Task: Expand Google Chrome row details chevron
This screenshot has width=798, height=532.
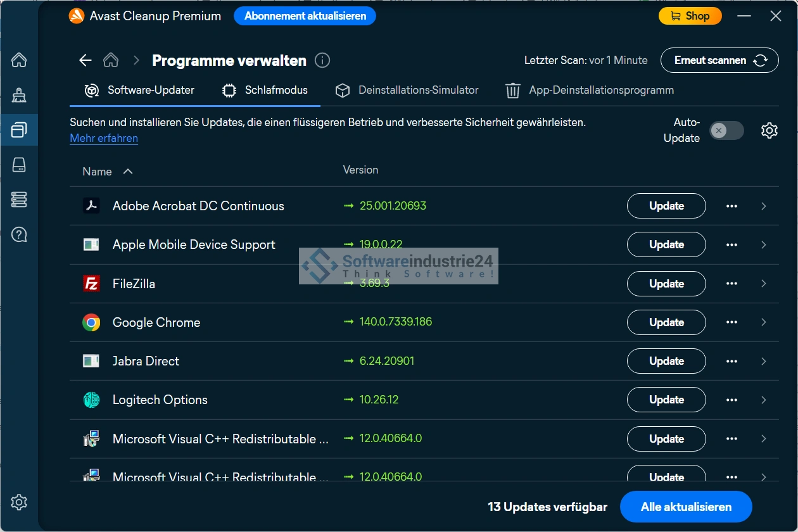Action: tap(764, 322)
